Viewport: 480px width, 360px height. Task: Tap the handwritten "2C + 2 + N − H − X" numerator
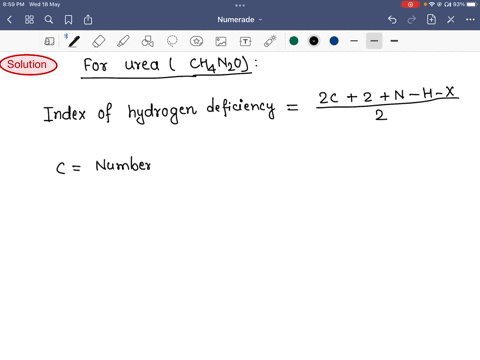(x=387, y=96)
